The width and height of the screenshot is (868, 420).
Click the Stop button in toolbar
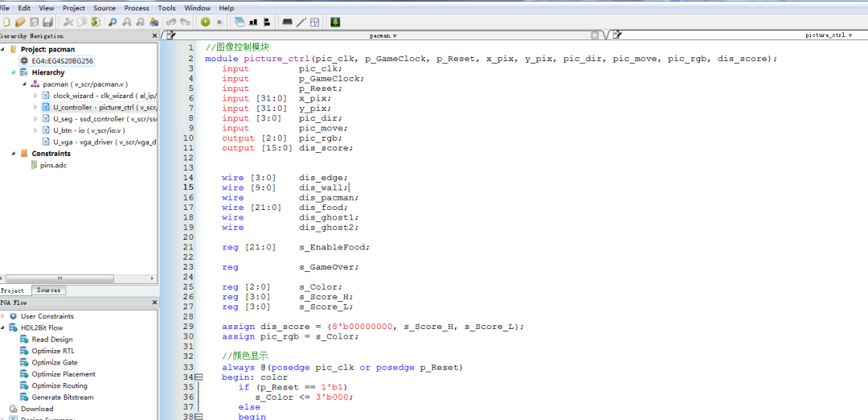(219, 22)
